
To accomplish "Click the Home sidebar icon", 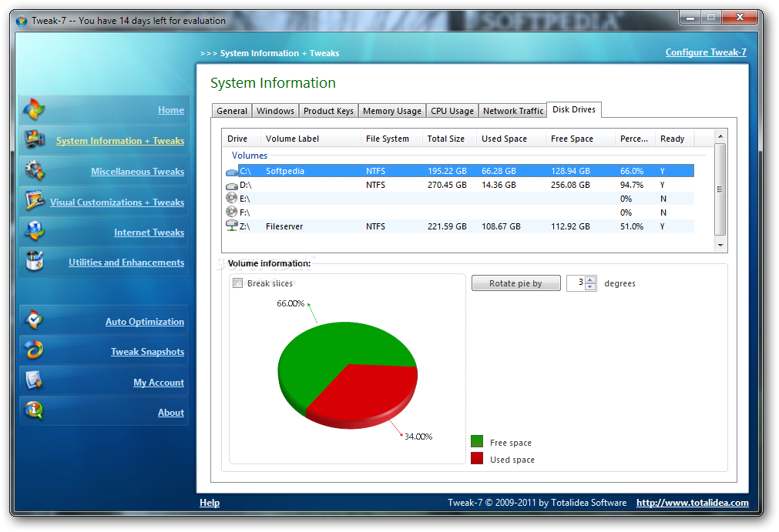I will (34, 109).
